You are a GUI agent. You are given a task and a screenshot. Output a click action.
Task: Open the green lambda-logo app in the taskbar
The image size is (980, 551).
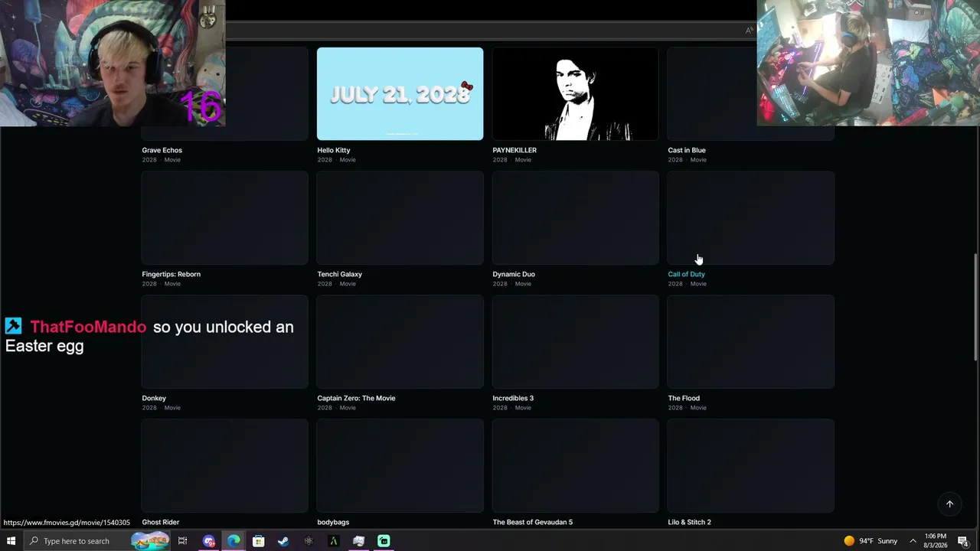pos(334,541)
